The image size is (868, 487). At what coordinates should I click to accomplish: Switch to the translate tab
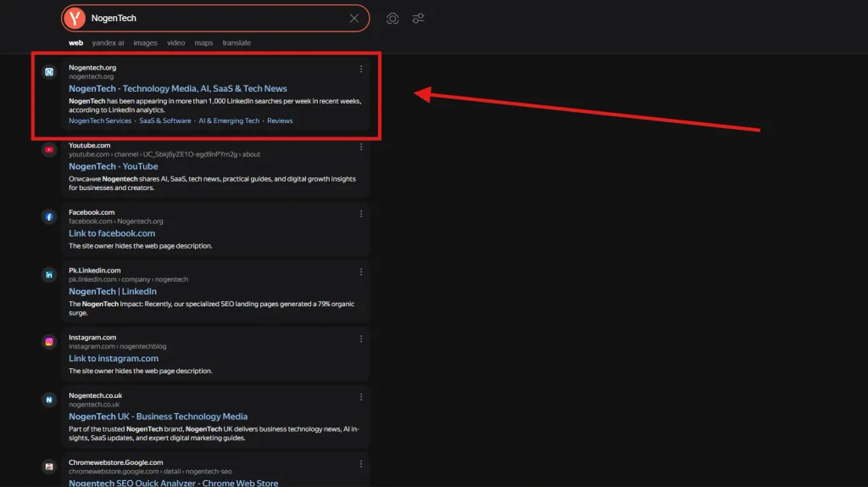pyautogui.click(x=236, y=42)
